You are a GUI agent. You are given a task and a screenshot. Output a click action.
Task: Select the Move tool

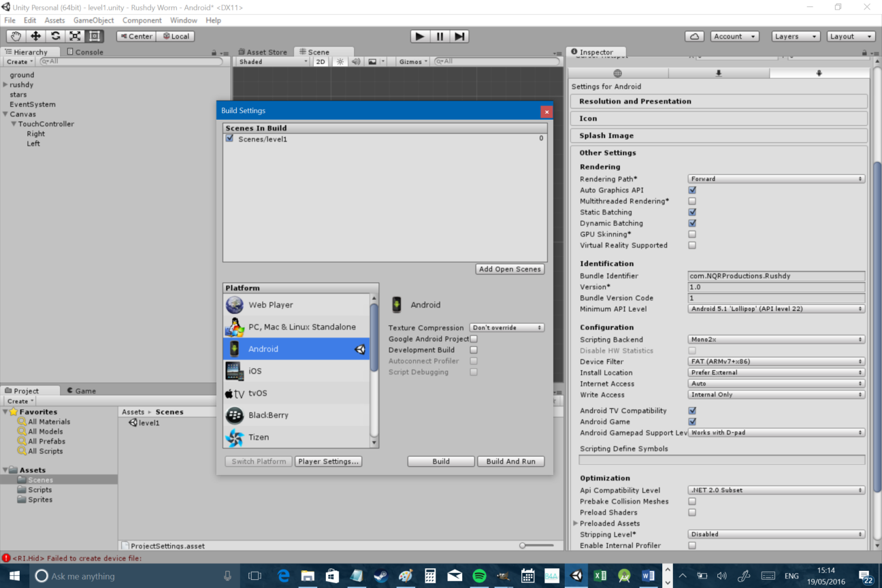[35, 36]
